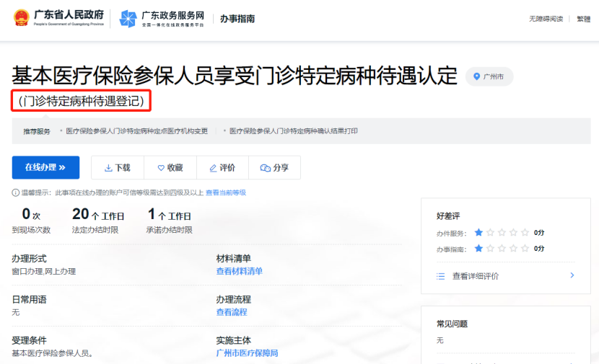This screenshot has height=364, width=599.
Task: Click the 收藏 button
Action: point(170,167)
